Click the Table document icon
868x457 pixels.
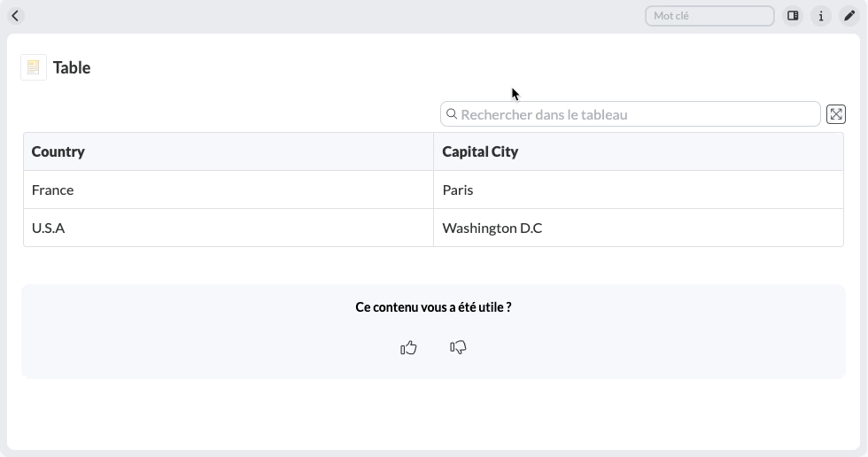click(x=34, y=67)
